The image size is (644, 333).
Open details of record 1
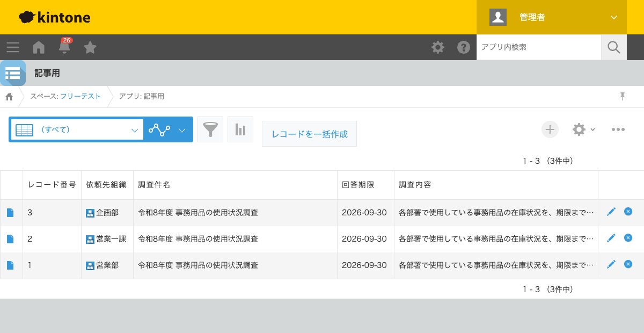(10, 265)
